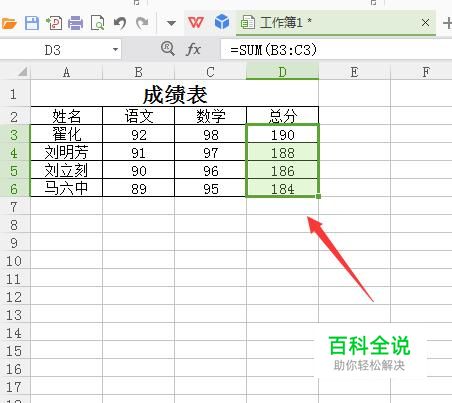Select the cell containing 翟化
452x403 pixels.
click(66, 134)
